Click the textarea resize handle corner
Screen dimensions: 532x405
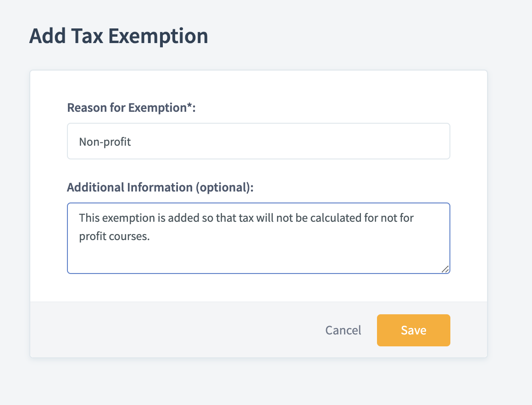click(x=445, y=269)
